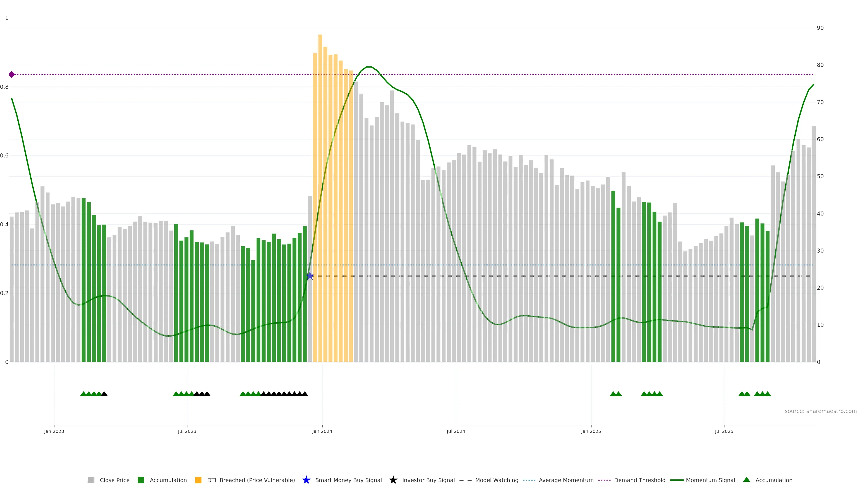This screenshot has height=488, width=868.
Task: Click the grey Close Price legend square
Action: tap(91, 480)
